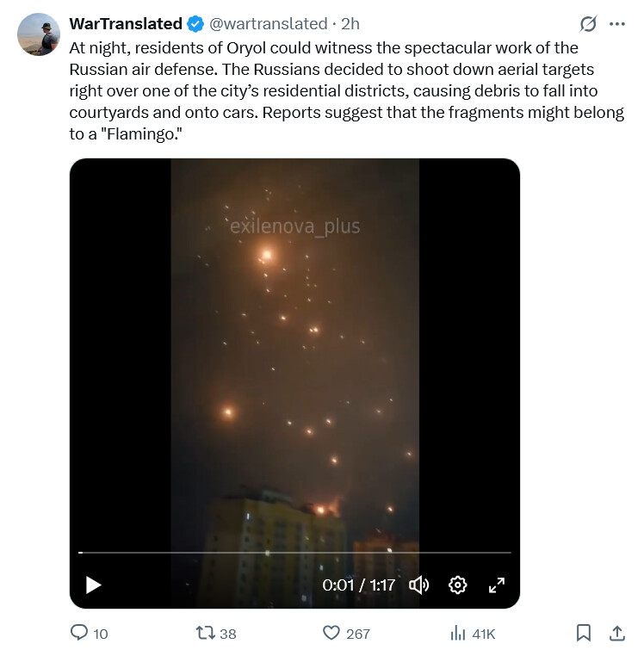644x656 pixels.
Task: Click the video frame with falling debris
Action: coord(294,362)
